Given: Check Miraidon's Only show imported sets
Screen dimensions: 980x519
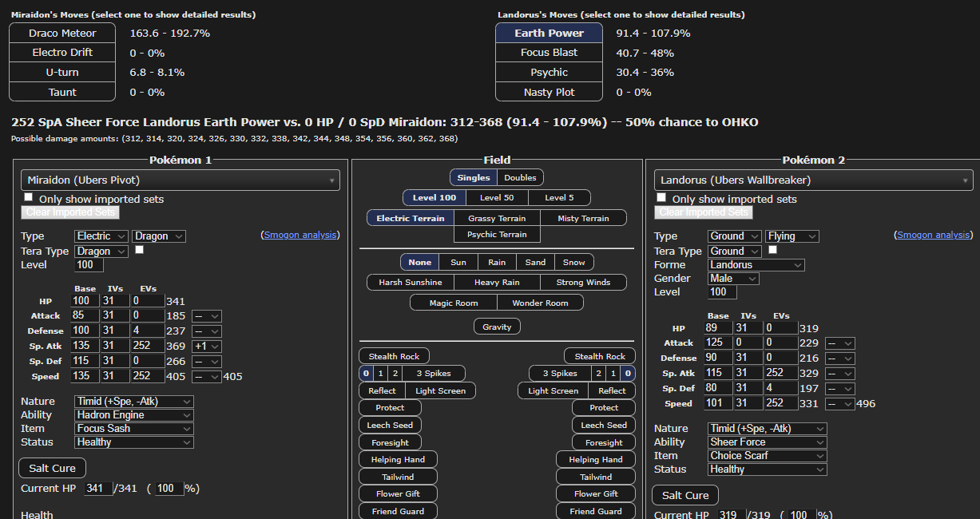Looking at the screenshot, I should coord(29,197).
